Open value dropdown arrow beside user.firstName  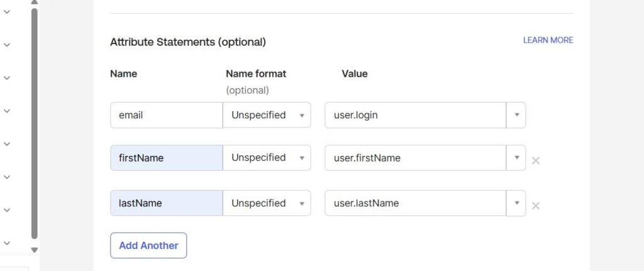point(516,158)
